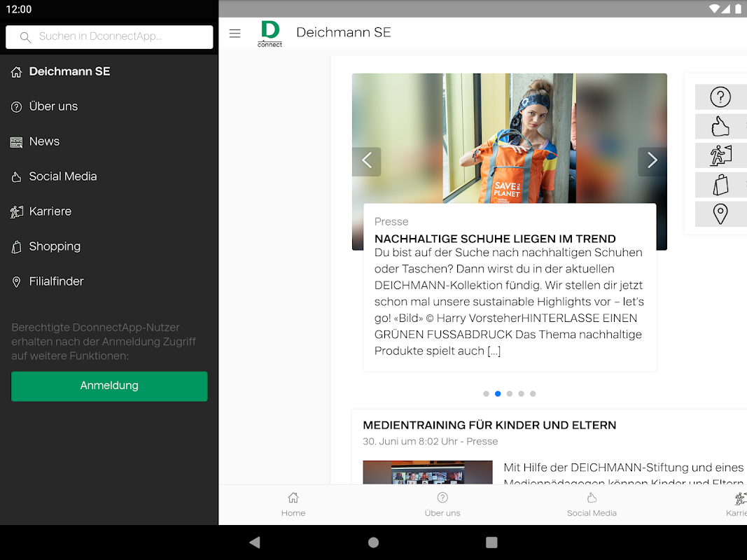This screenshot has height=560, width=747.
Task: Open the hamburger menu icon
Action: 235,34
